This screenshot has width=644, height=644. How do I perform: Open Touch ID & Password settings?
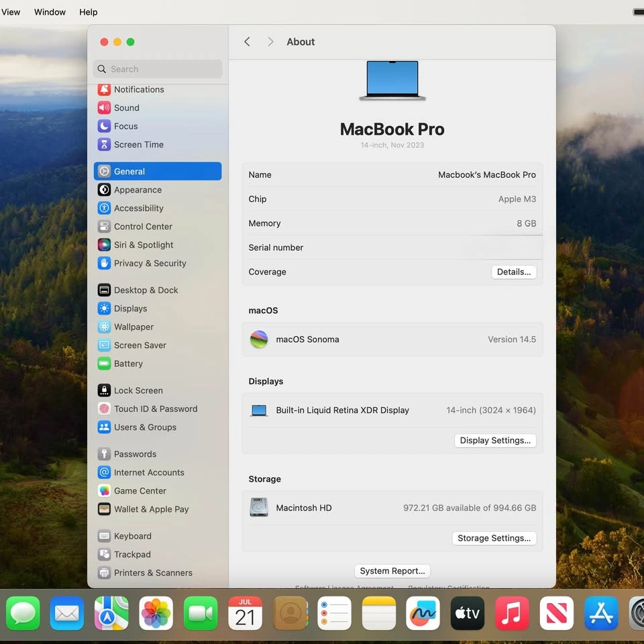[157, 409]
